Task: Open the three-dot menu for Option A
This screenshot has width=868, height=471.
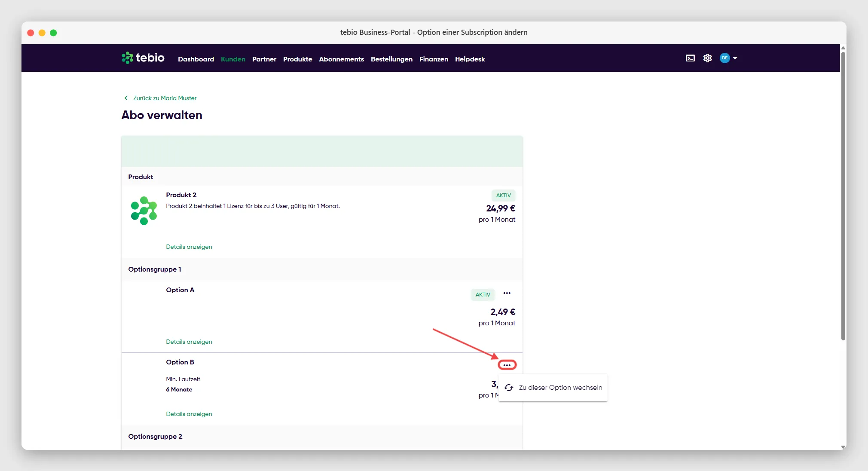Action: click(507, 293)
